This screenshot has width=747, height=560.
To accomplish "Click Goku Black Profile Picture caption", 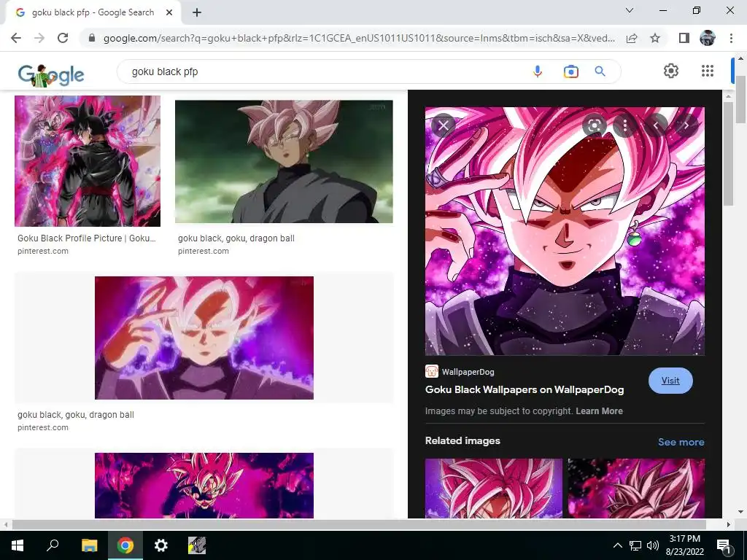I will pyautogui.click(x=87, y=238).
